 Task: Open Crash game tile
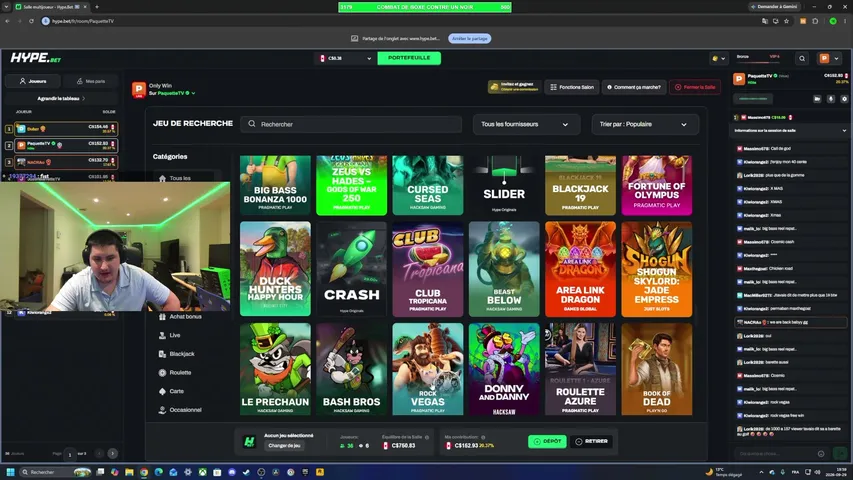click(x=351, y=269)
